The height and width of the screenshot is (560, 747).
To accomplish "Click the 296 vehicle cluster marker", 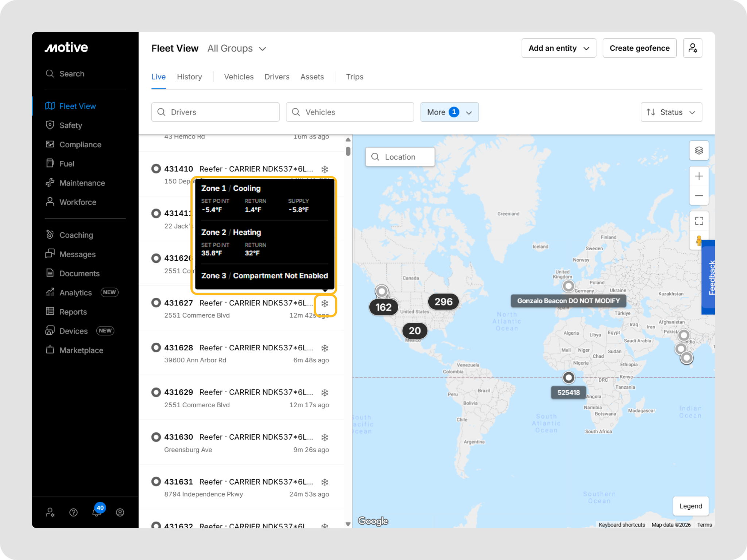I will (443, 302).
